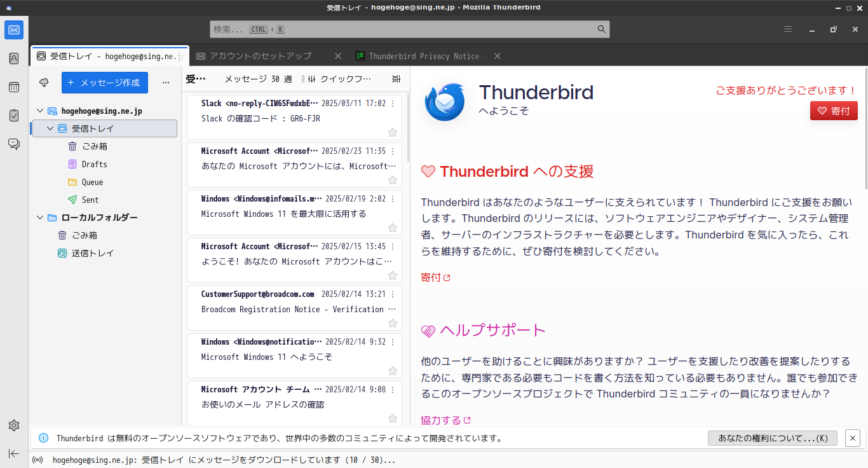This screenshot has height=468, width=868.
Task: Click the ご支援ありがとうございます！ text
Action: coord(787,90)
